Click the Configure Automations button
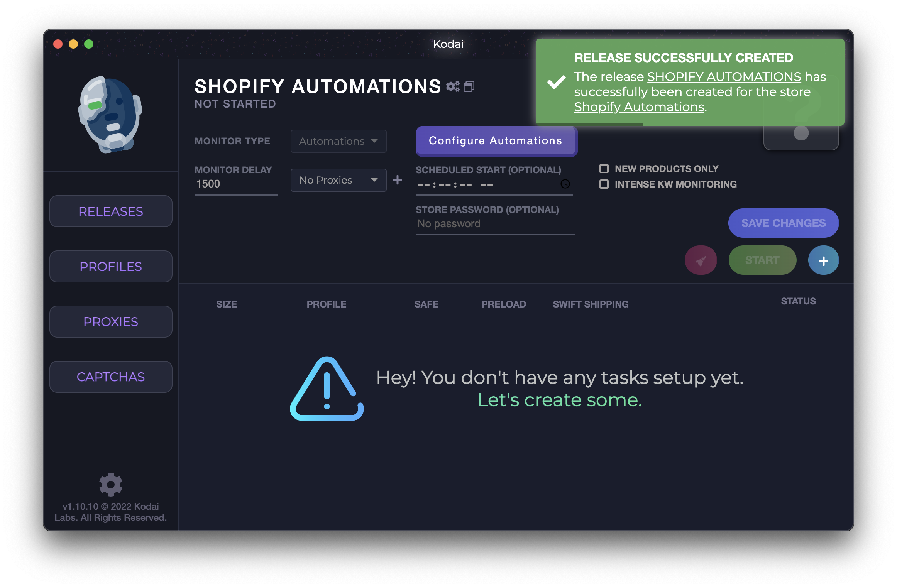The height and width of the screenshot is (588, 897). (496, 141)
